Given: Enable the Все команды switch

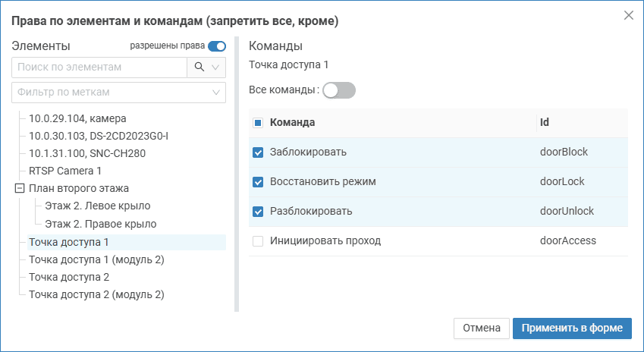Looking at the screenshot, I should click(x=339, y=90).
